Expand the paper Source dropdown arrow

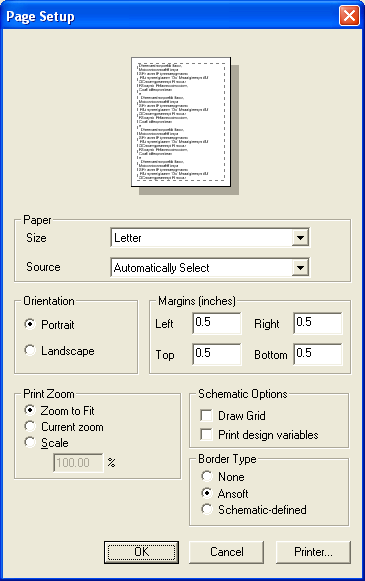(x=300, y=267)
